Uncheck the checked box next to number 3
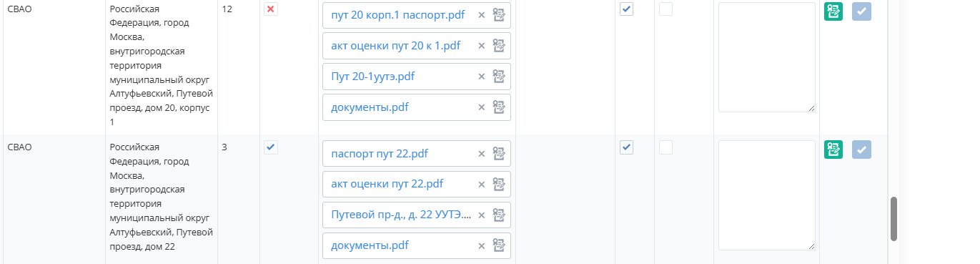The height and width of the screenshot is (264, 980). coord(271,147)
